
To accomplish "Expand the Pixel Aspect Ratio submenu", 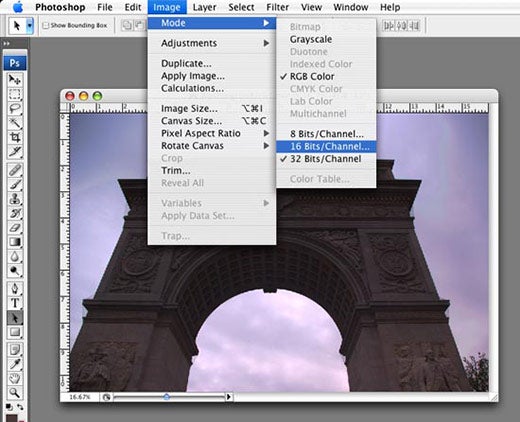I will pyautogui.click(x=212, y=133).
